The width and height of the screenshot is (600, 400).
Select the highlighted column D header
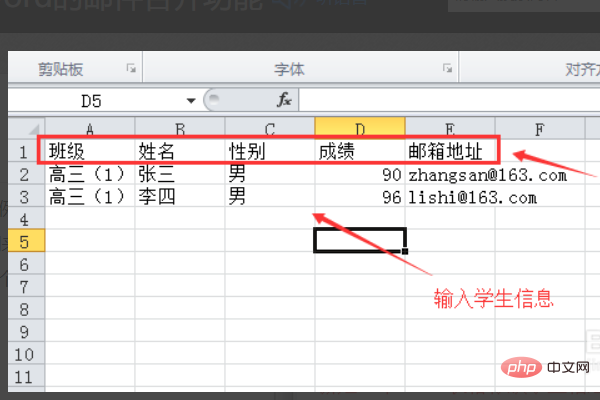[x=360, y=127]
